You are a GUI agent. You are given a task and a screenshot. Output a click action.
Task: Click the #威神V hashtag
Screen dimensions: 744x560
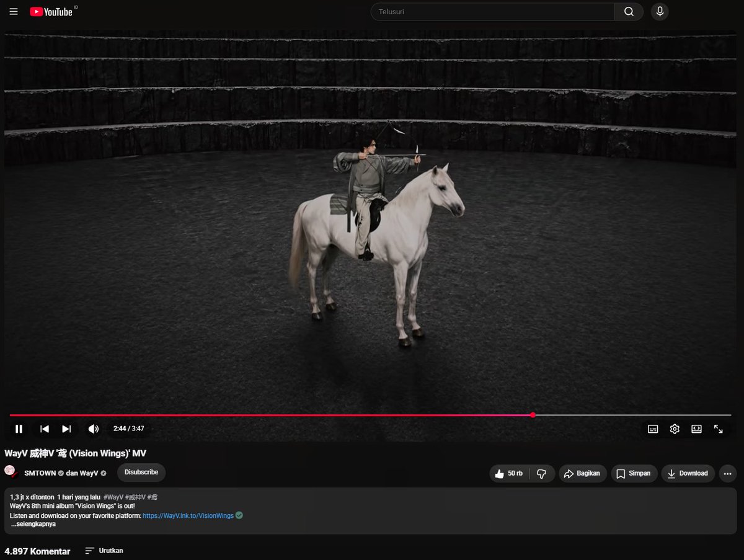pos(135,497)
